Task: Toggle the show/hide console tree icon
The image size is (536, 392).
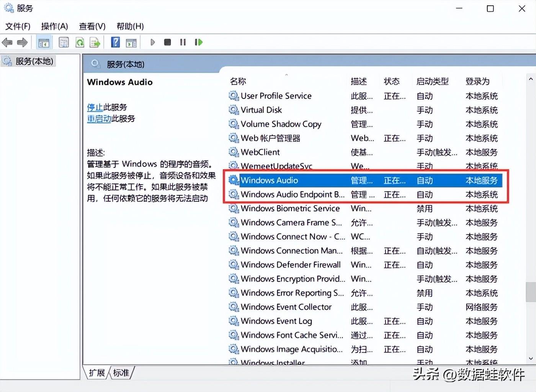Action: (x=44, y=42)
